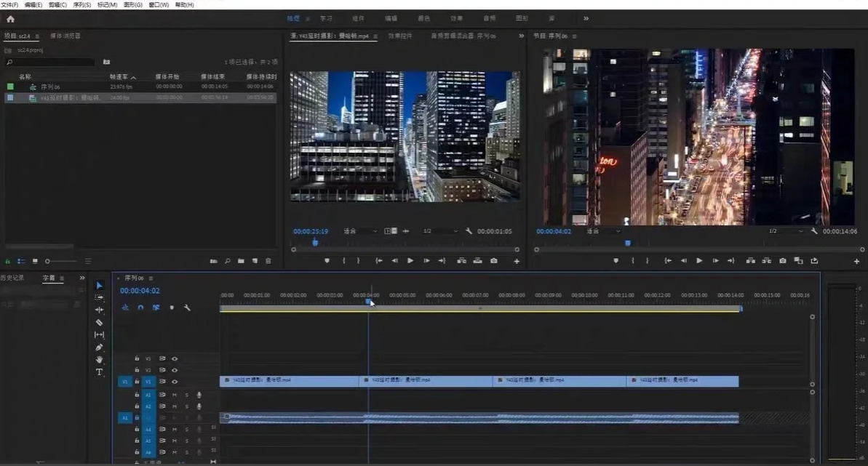
Task: Switch to the 媒体浏览器 tab
Action: point(65,36)
